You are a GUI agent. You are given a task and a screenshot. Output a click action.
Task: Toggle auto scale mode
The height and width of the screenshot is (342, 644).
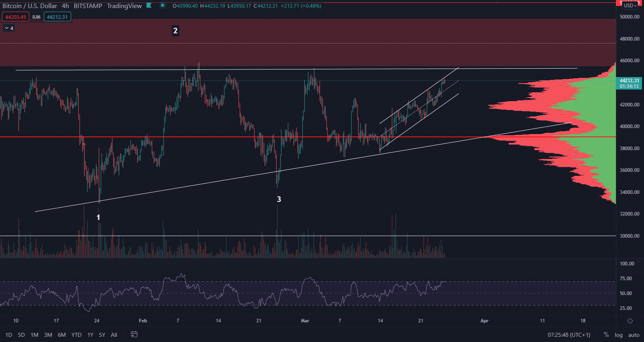(x=634, y=335)
